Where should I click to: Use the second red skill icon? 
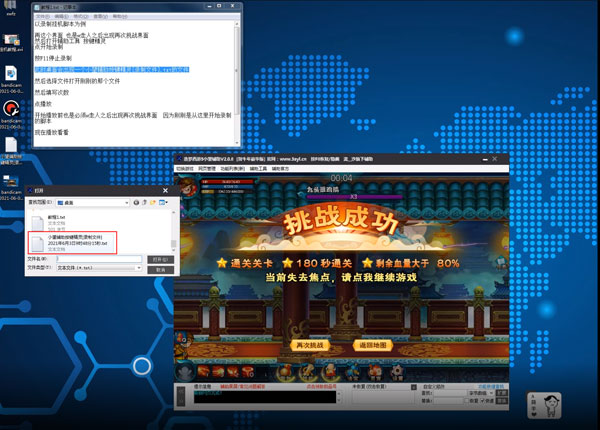pyautogui.click(x=218, y=371)
